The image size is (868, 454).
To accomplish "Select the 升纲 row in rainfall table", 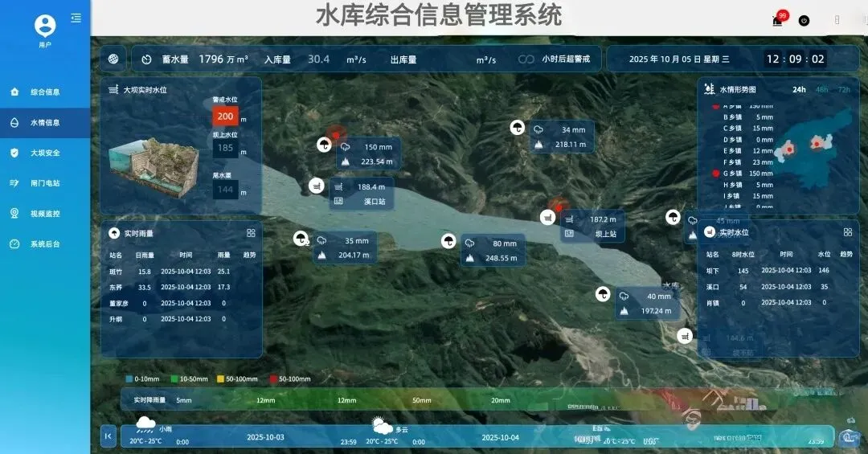I will coord(181,319).
